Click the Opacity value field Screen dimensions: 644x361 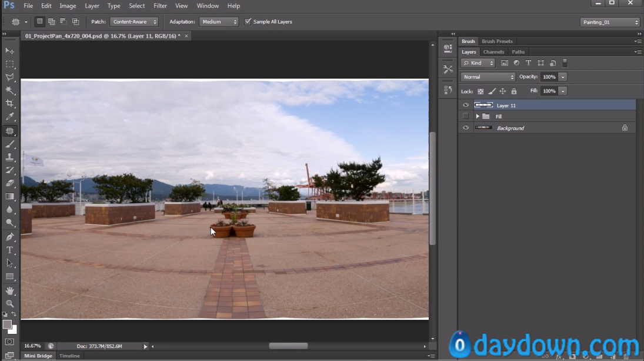pyautogui.click(x=548, y=77)
